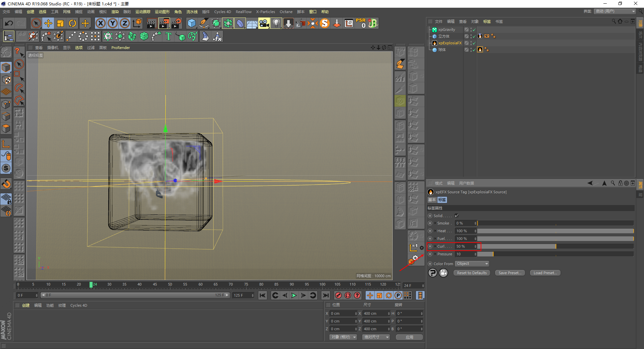Adjust the Pressure slider bar
644x349 pixels.
coord(555,254)
